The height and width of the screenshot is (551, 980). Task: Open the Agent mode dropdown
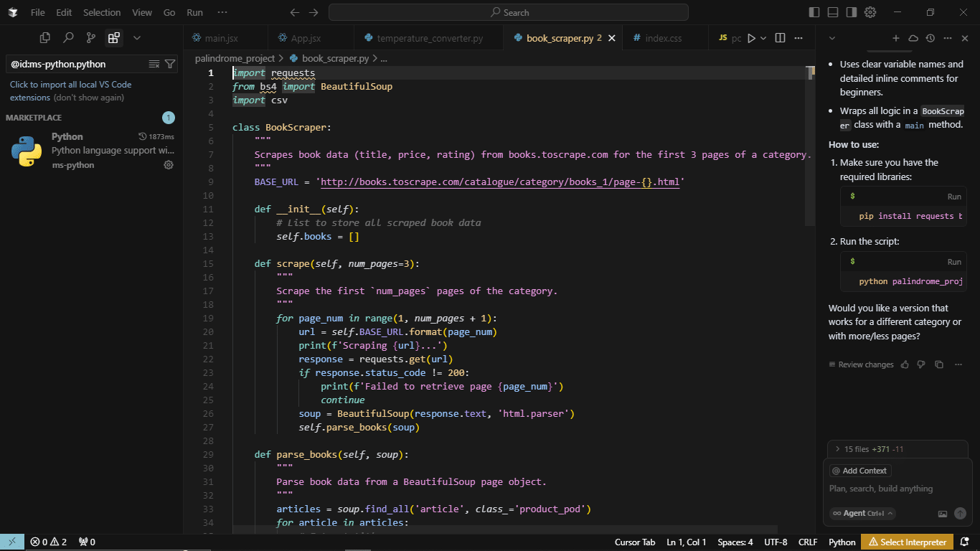[x=862, y=513]
